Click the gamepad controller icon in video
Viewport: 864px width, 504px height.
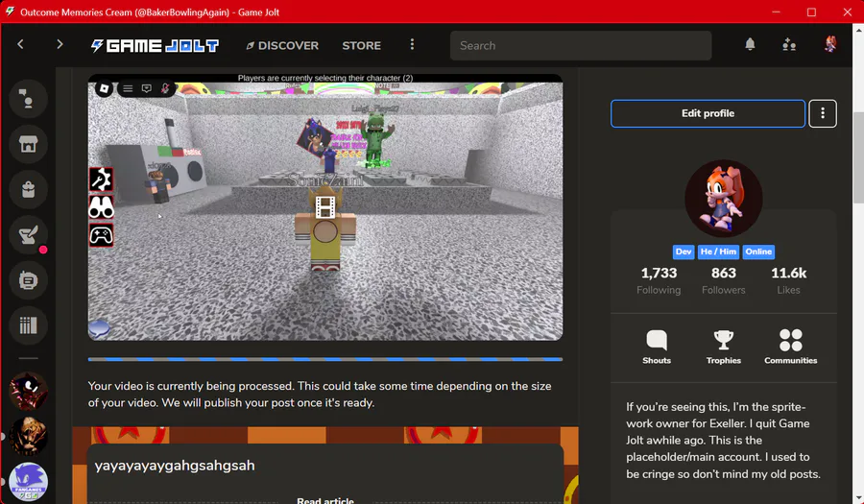click(x=101, y=236)
